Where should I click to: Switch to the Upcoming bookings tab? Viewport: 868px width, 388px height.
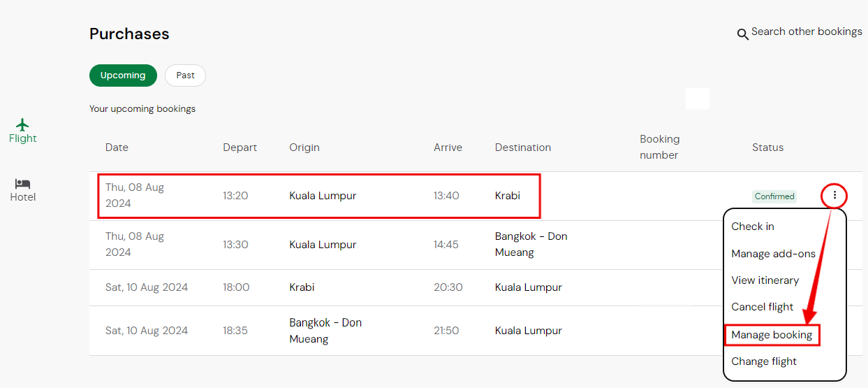[x=123, y=76]
